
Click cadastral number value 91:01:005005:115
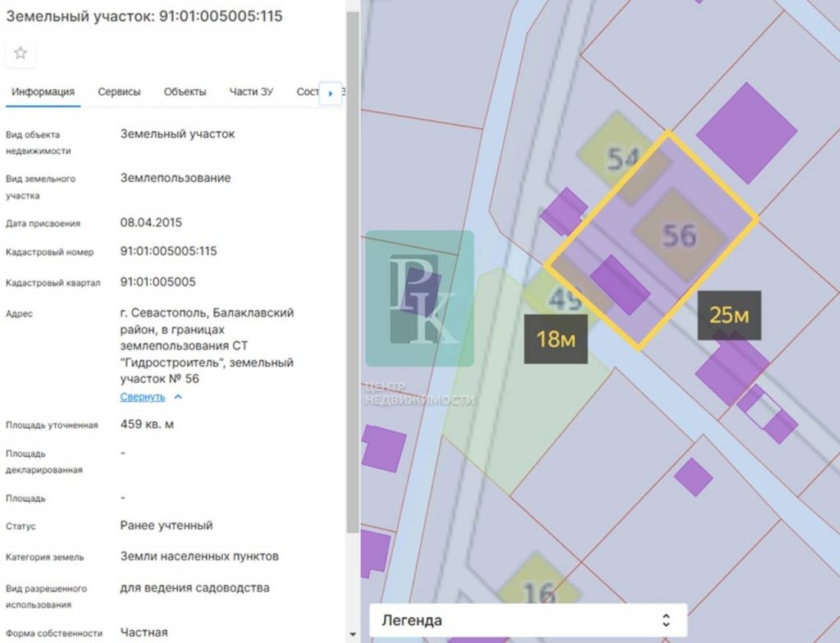pyautogui.click(x=168, y=251)
